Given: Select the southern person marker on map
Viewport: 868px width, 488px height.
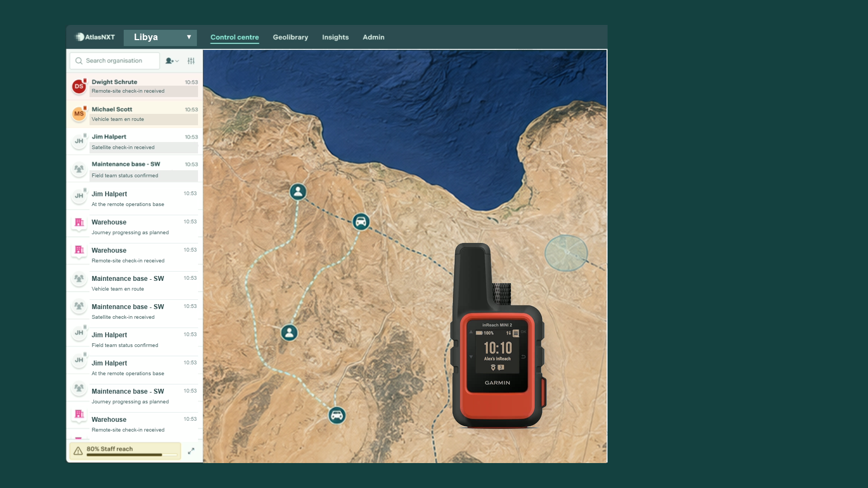Looking at the screenshot, I should [x=289, y=332].
